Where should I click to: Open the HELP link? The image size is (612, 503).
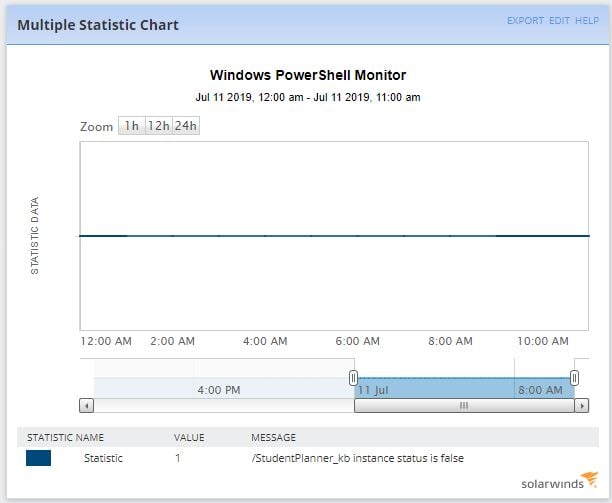coord(587,20)
